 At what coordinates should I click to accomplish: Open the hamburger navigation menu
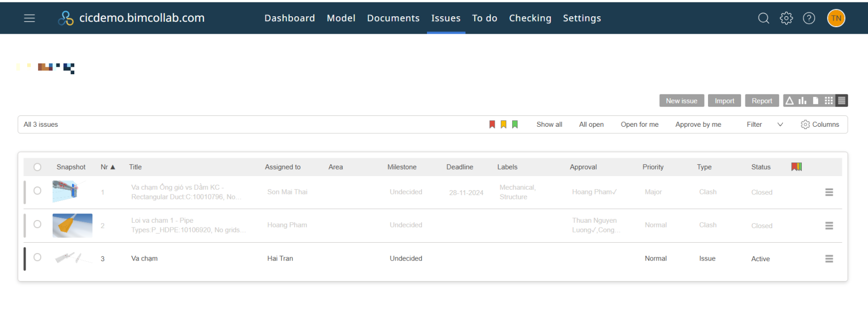29,18
